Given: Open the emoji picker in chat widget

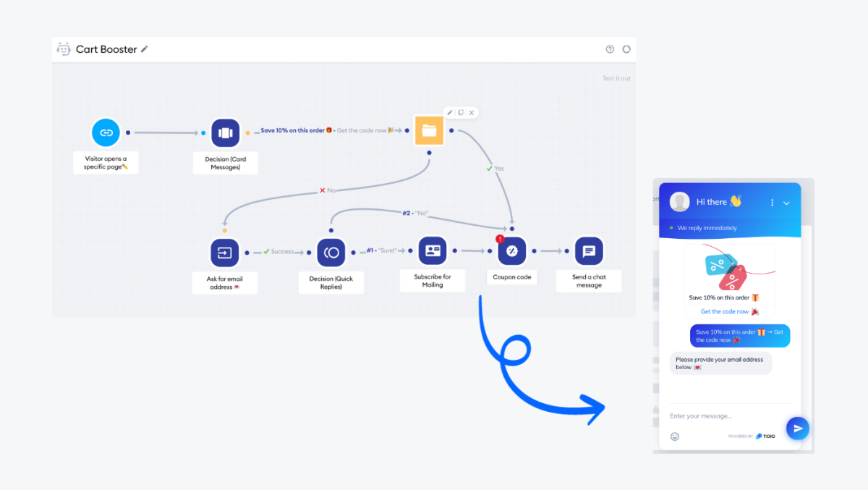Looking at the screenshot, I should pos(675,436).
